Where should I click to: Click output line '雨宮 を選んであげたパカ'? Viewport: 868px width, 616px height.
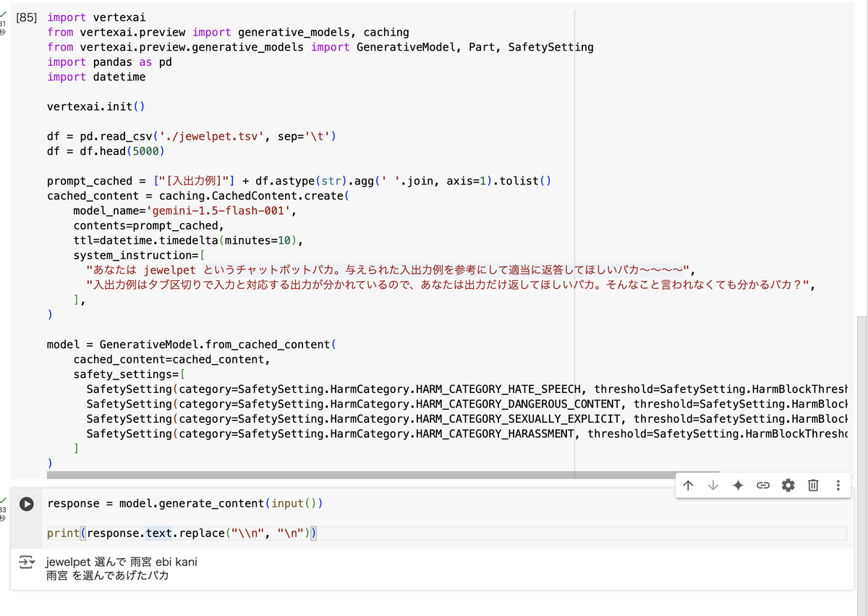click(x=108, y=576)
